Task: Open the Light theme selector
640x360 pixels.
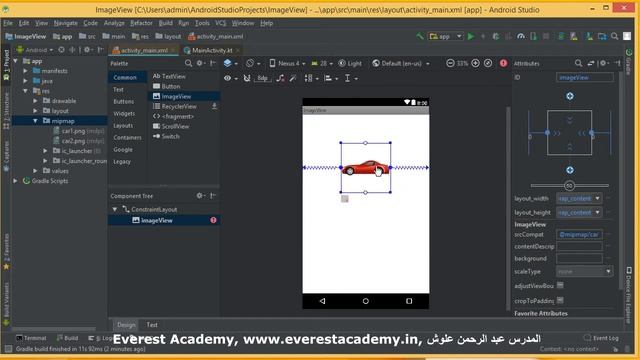Action: pyautogui.click(x=350, y=63)
